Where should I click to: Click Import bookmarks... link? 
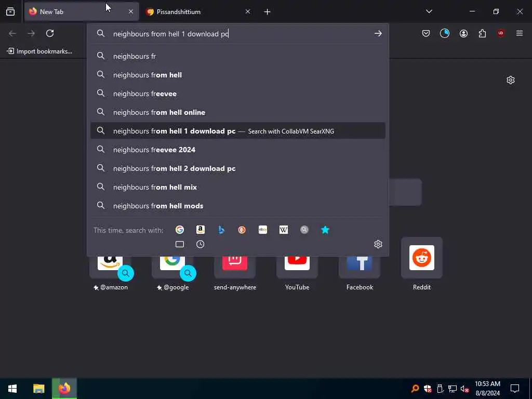click(x=39, y=51)
